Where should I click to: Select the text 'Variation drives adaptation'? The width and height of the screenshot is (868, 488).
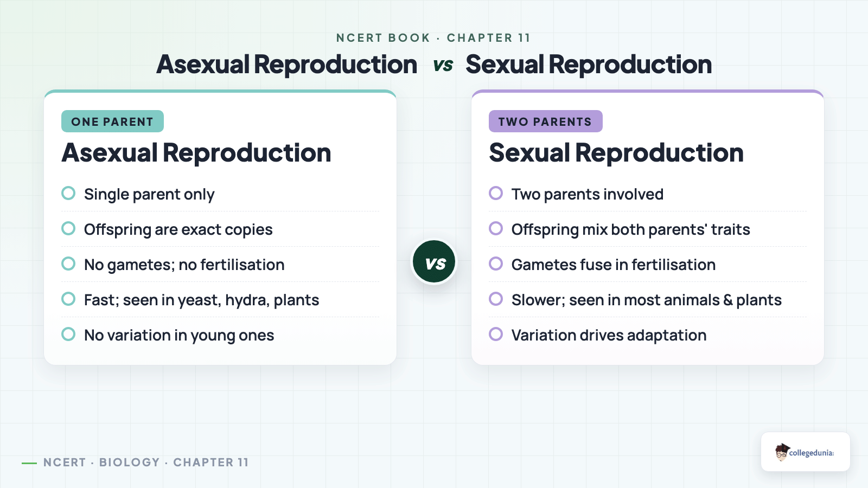609,335
